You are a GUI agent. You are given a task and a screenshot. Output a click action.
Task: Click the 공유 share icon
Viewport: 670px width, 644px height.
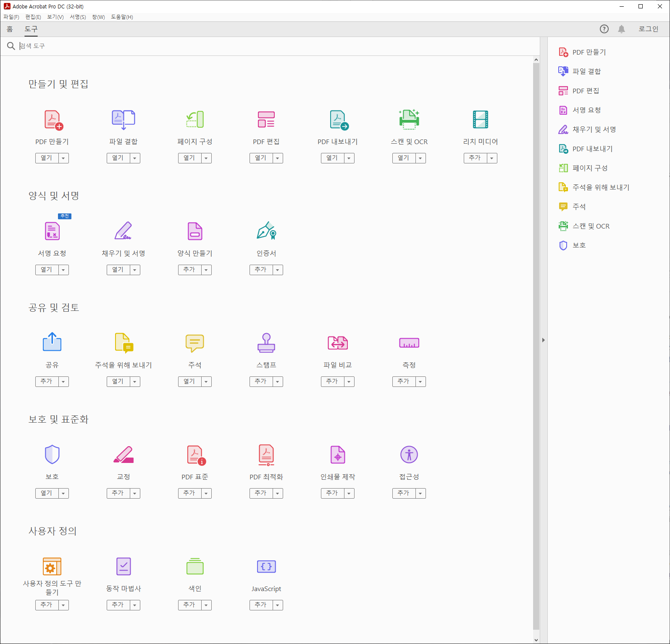[52, 342]
